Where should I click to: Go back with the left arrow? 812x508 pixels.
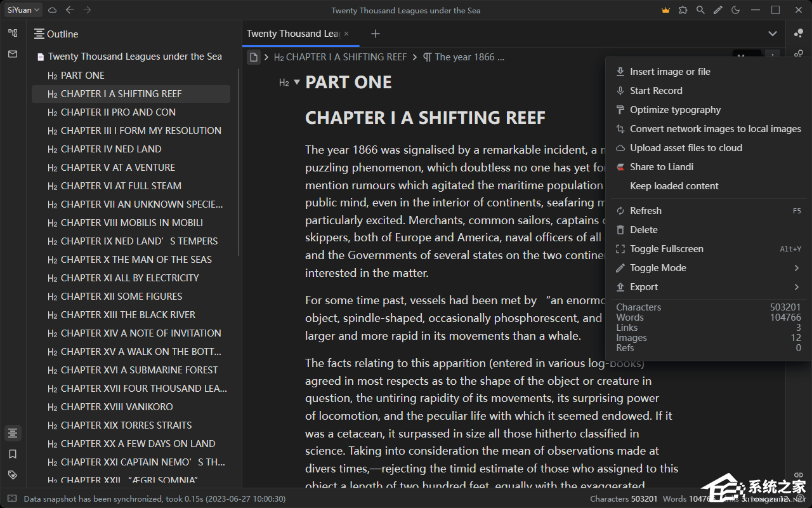pyautogui.click(x=70, y=10)
